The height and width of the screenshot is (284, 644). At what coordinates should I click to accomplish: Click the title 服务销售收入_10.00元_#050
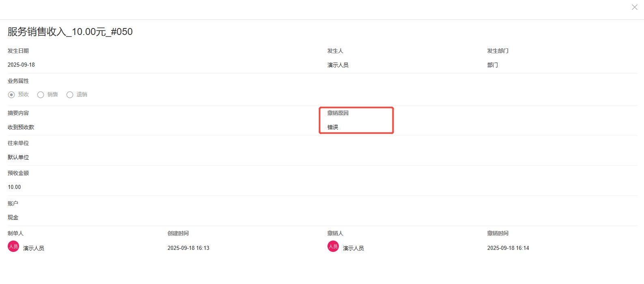[70, 32]
